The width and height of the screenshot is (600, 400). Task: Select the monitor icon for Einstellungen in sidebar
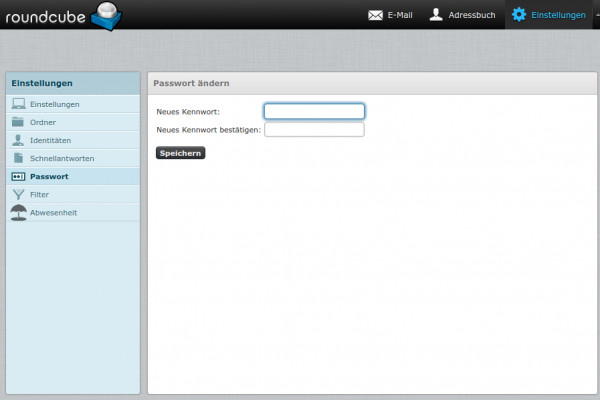click(x=18, y=104)
